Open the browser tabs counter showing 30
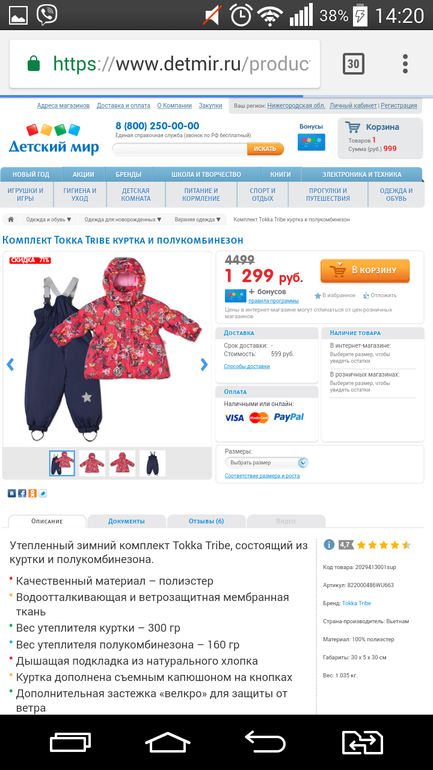 tap(353, 64)
